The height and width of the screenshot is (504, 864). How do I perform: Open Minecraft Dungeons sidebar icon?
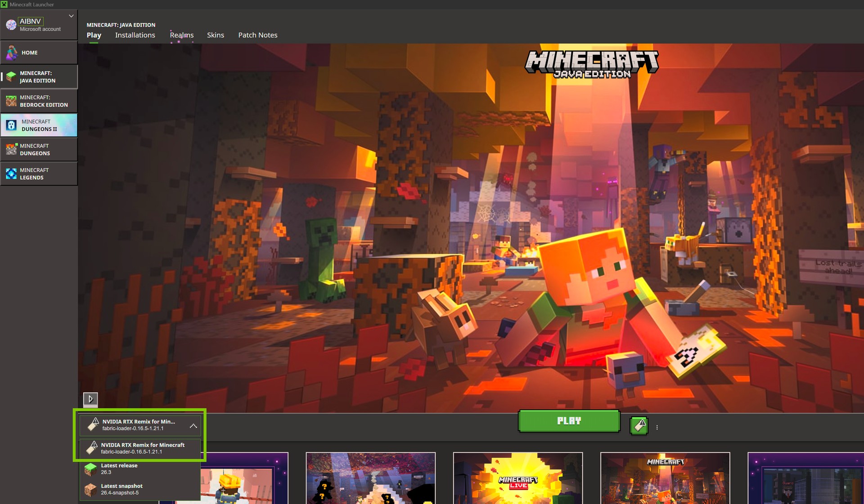click(11, 150)
